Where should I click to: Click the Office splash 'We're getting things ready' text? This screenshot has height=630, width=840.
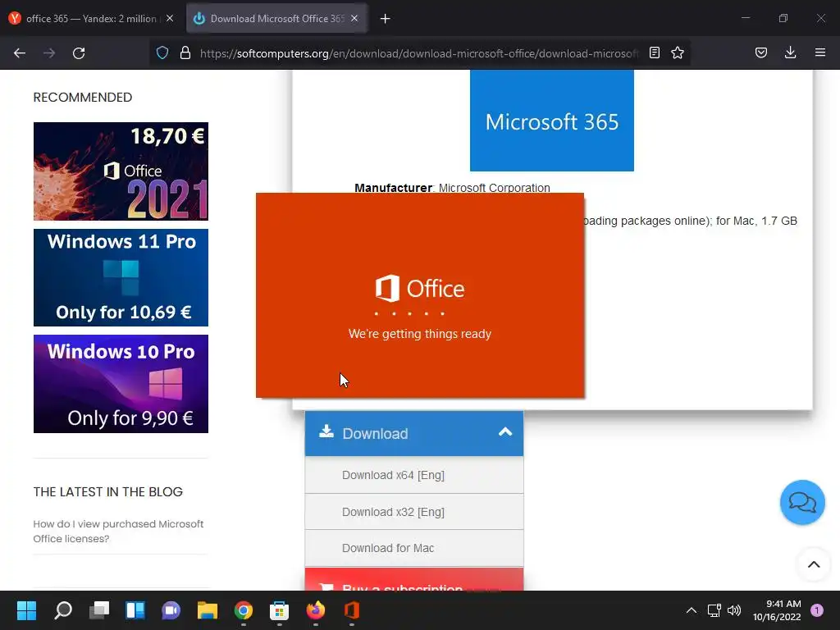coord(419,334)
